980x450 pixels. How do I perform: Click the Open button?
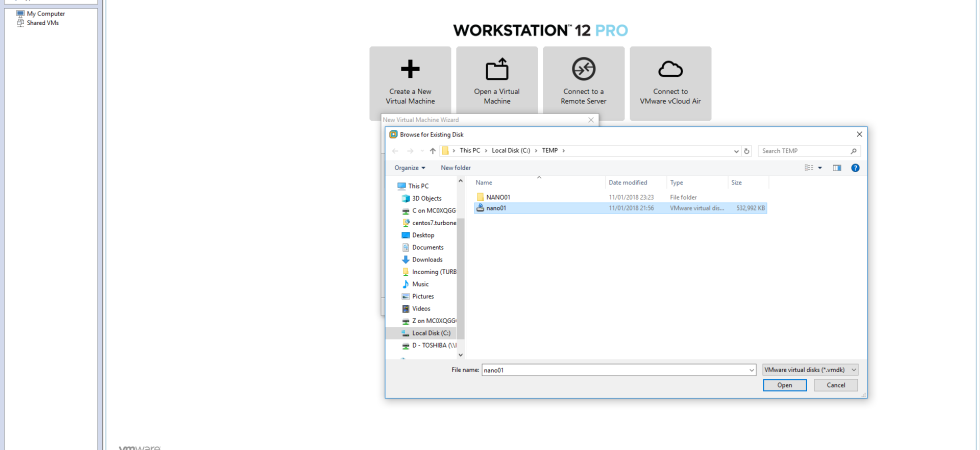[784, 385]
